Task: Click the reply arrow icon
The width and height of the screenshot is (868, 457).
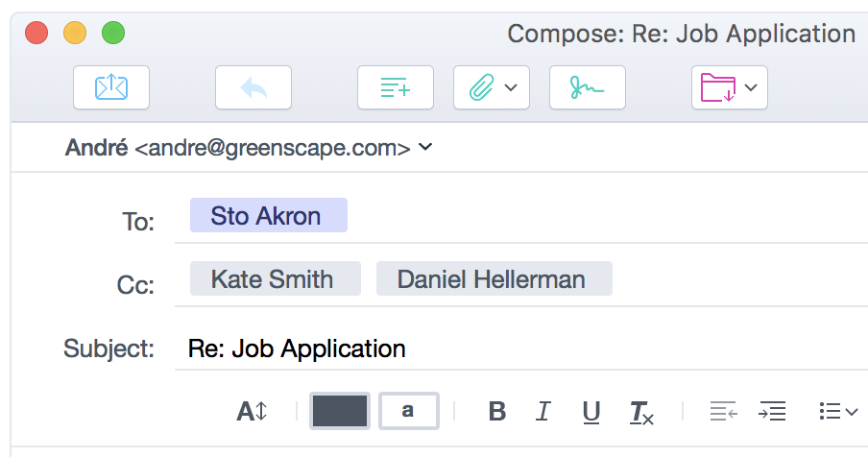Action: tap(253, 87)
